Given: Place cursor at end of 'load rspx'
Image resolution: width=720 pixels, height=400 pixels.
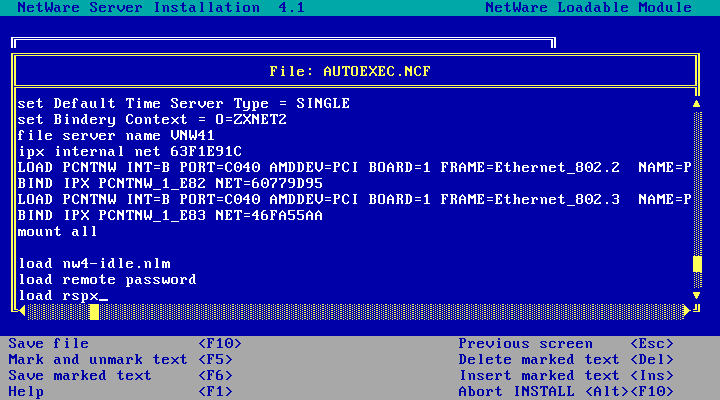Looking at the screenshot, I should (103, 296).
